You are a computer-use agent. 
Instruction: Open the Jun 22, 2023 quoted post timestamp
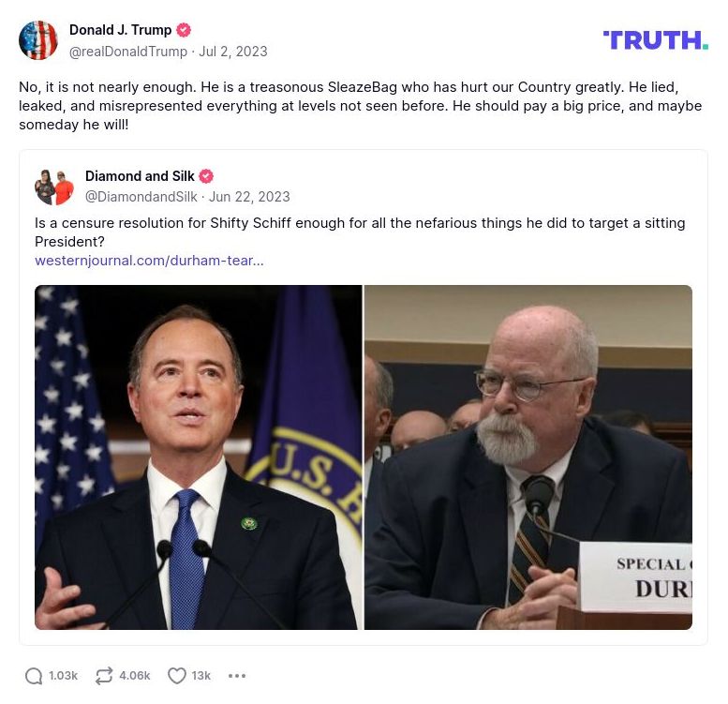(x=249, y=197)
